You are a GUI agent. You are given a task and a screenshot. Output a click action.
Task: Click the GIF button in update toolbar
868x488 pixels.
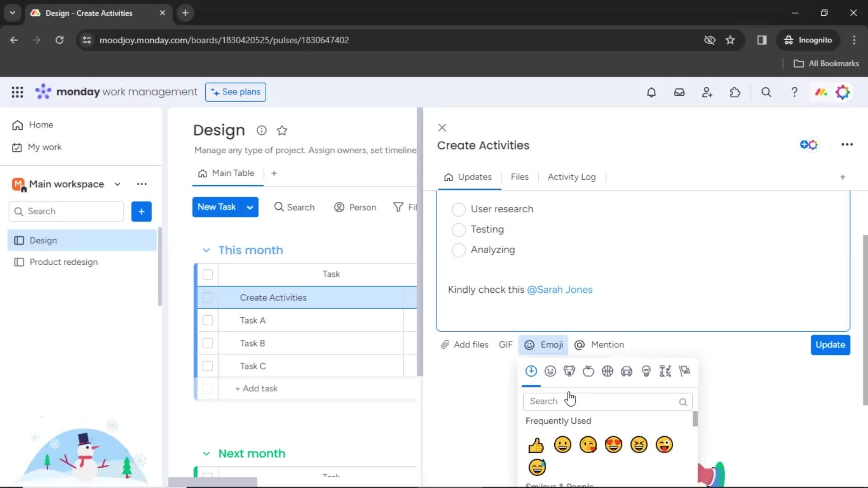point(505,345)
